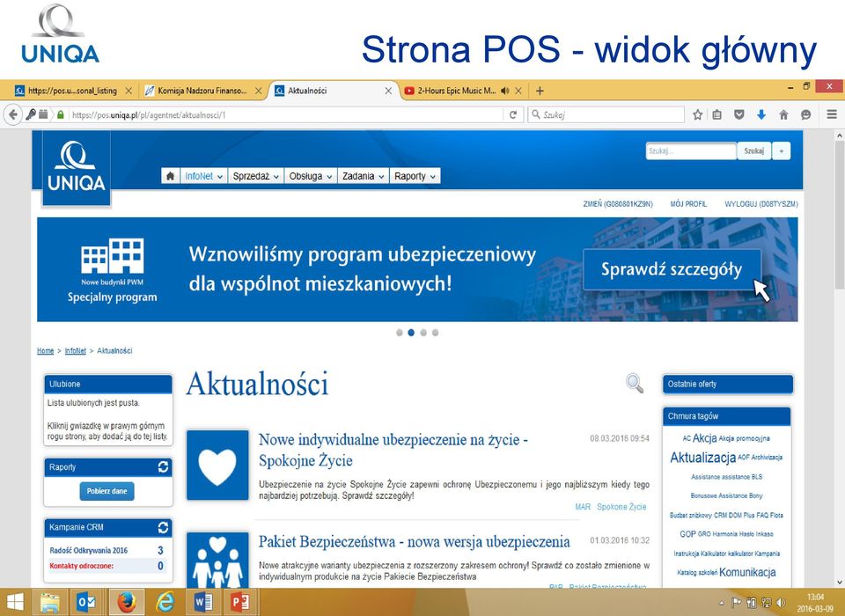Open Internet Explorer from the taskbar

coord(165,602)
